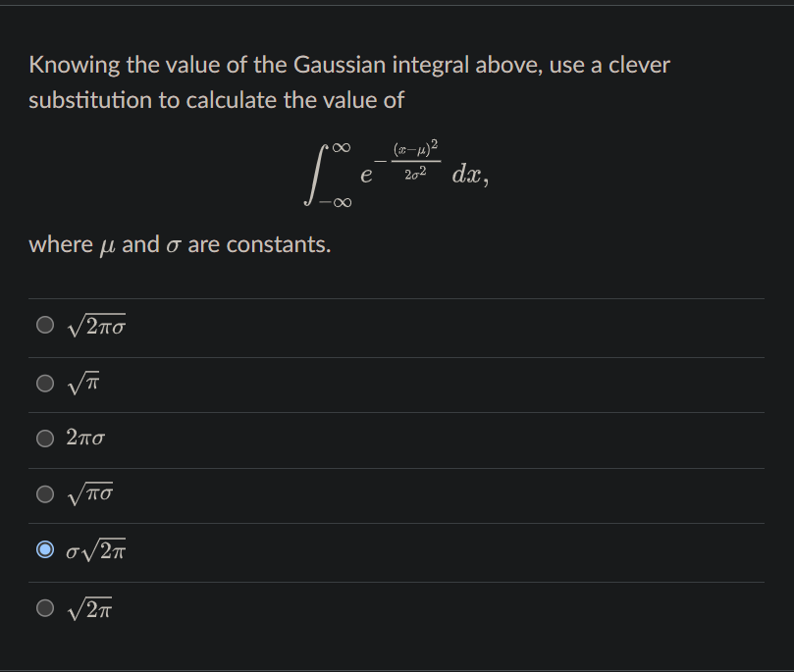Choose the first answer choice in the list

click(x=44, y=324)
